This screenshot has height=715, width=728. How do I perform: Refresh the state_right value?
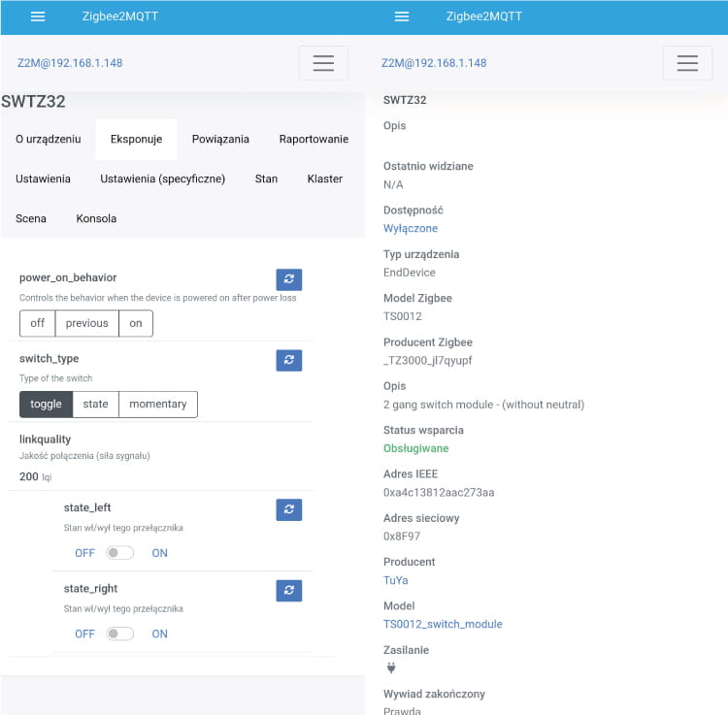(x=288, y=590)
